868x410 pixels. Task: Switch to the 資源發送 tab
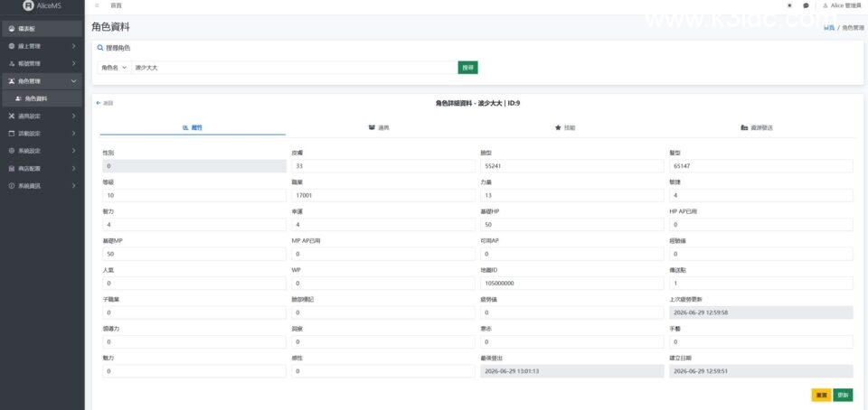coord(757,127)
